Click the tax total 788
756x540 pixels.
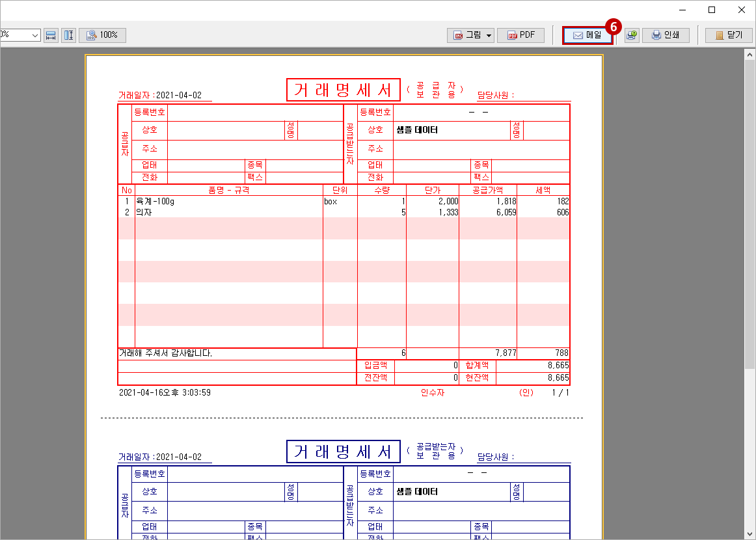561,353
